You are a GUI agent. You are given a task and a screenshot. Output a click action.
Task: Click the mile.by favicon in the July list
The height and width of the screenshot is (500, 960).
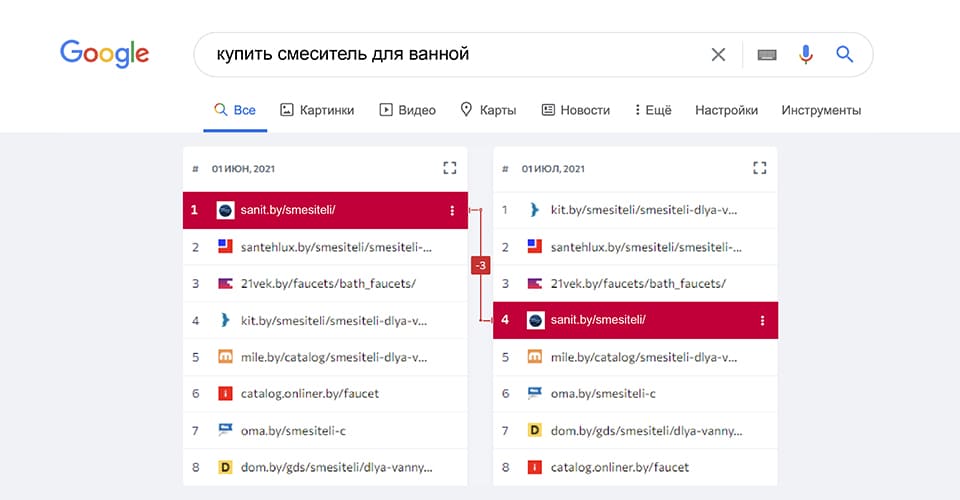click(534, 357)
